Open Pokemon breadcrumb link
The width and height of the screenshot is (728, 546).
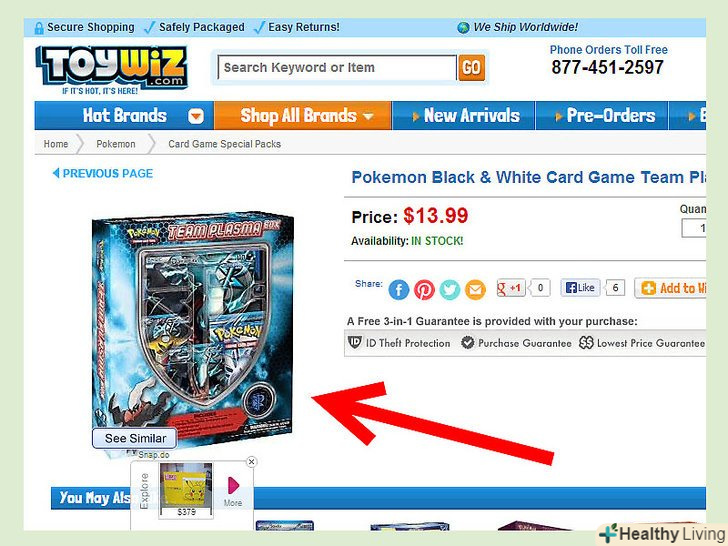pos(116,144)
